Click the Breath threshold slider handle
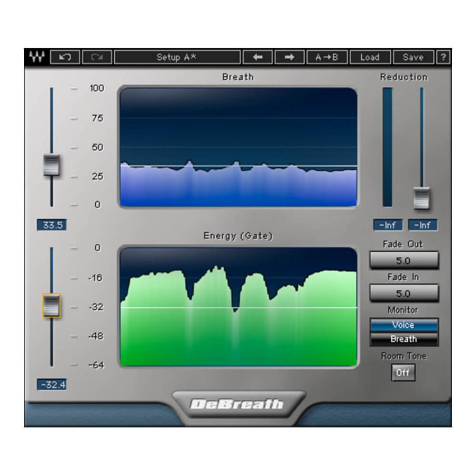476x476 pixels. coord(51,165)
